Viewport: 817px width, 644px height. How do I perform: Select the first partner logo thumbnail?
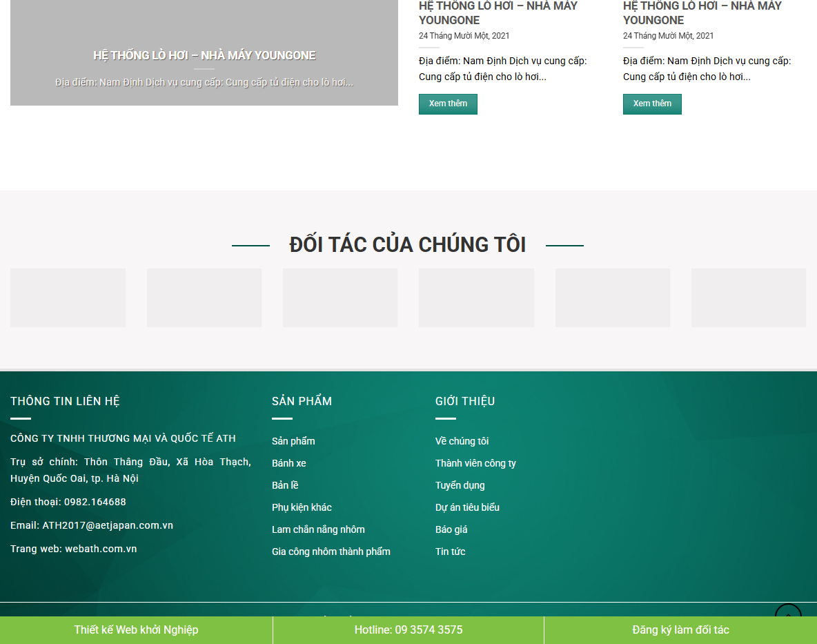[x=67, y=297]
